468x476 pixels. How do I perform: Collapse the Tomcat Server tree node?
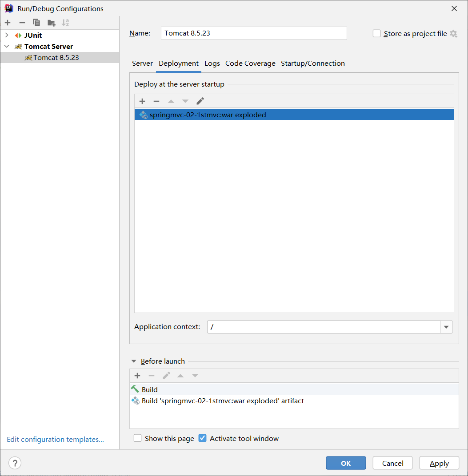tap(7, 47)
